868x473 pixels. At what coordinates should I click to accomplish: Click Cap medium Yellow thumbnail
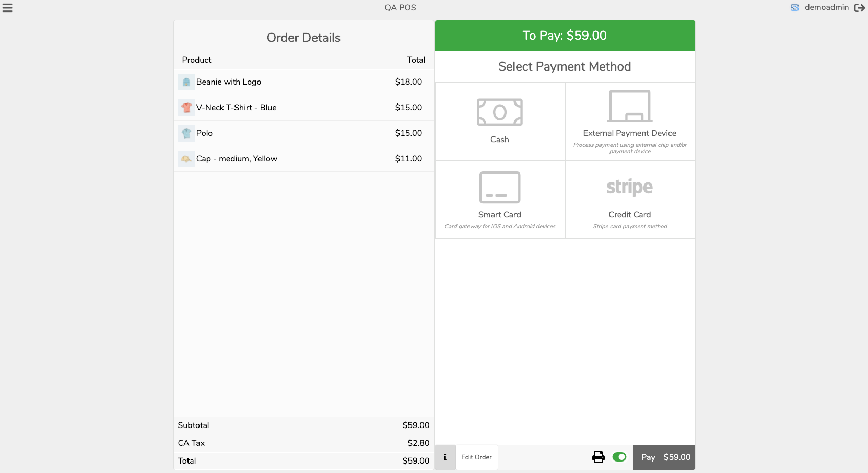pyautogui.click(x=186, y=159)
